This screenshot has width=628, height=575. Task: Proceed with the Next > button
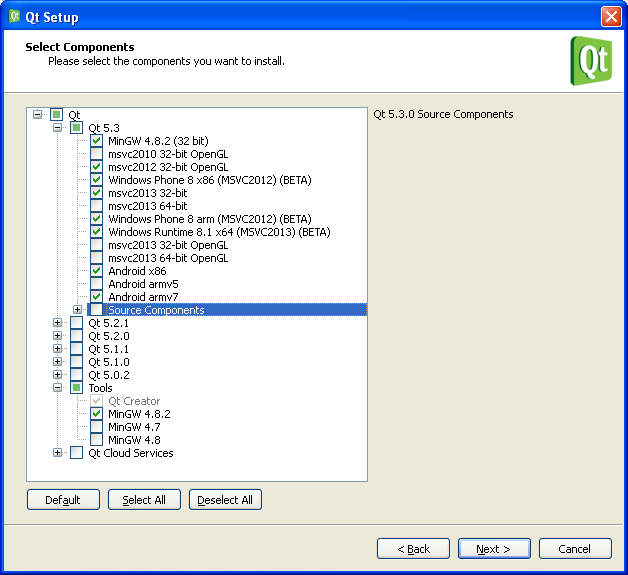pos(494,549)
